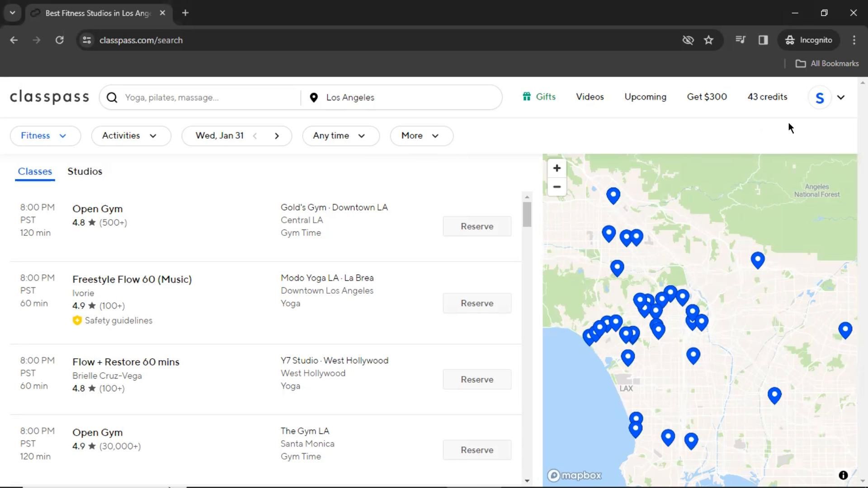Click the map zoom in plus button

point(557,168)
